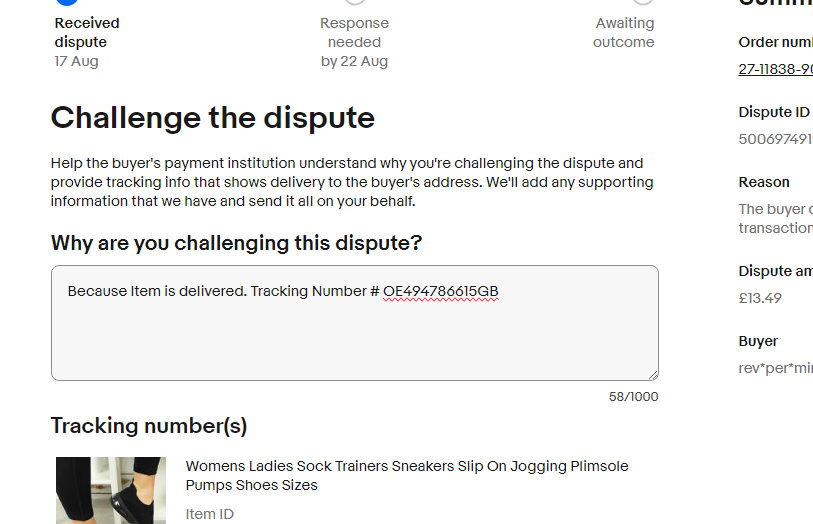The height and width of the screenshot is (524, 813).
Task: Click the Dispute ID number value
Action: pyautogui.click(x=775, y=139)
